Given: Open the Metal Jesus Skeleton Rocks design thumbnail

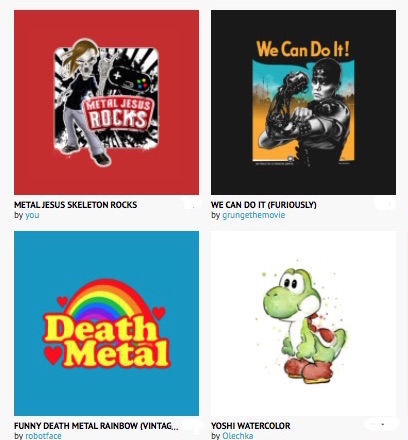Looking at the screenshot, I should pyautogui.click(x=106, y=102).
